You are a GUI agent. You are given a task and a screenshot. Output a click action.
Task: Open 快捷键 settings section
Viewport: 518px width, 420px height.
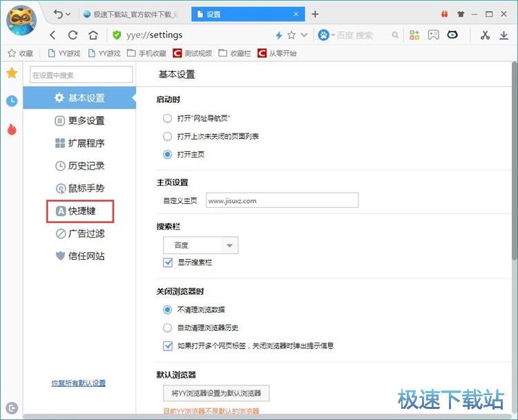pos(80,211)
